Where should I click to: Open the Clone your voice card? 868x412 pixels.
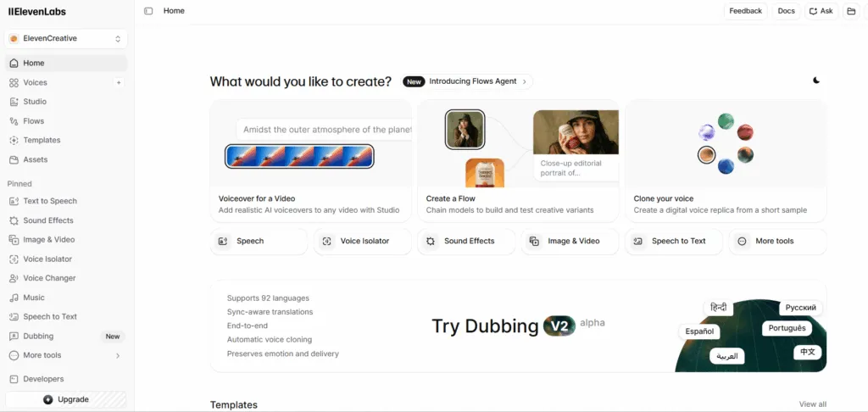pyautogui.click(x=726, y=160)
